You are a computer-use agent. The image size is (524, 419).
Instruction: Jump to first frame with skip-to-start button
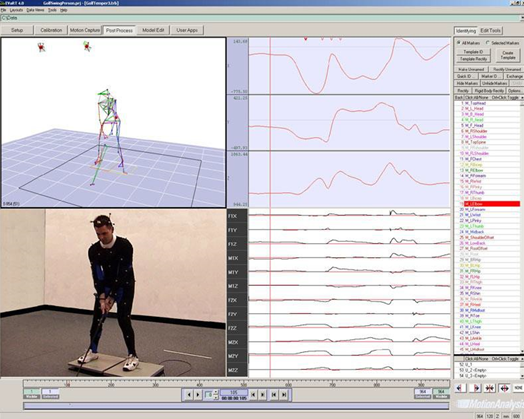pyautogui.click(x=274, y=395)
